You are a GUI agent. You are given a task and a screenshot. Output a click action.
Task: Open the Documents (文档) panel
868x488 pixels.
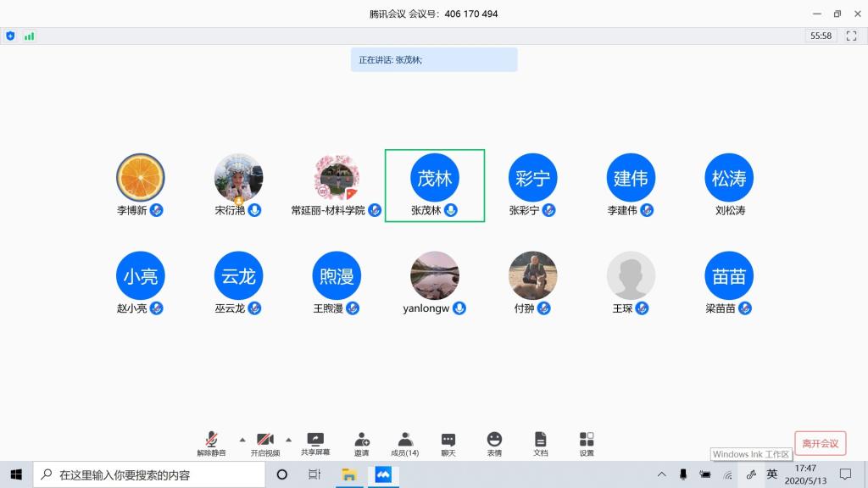[540, 439]
